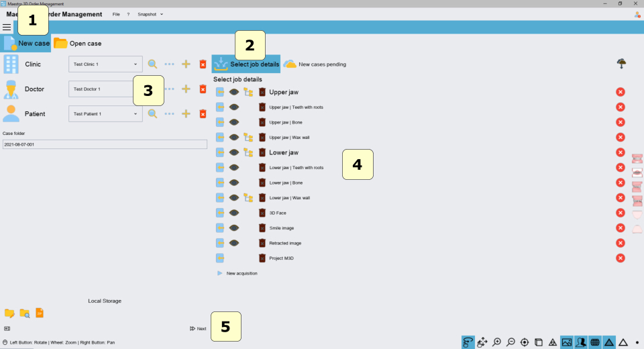The height and width of the screenshot is (349, 644).
Task: Toggle the filled triangle shading button
Action: point(608,342)
